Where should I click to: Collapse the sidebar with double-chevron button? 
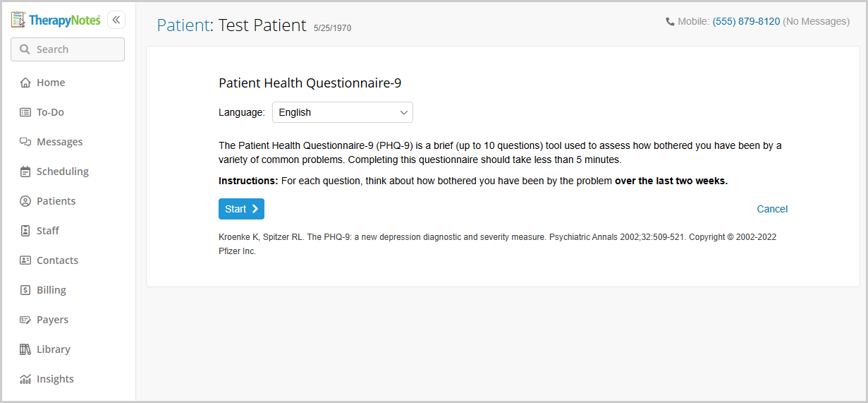tap(116, 20)
